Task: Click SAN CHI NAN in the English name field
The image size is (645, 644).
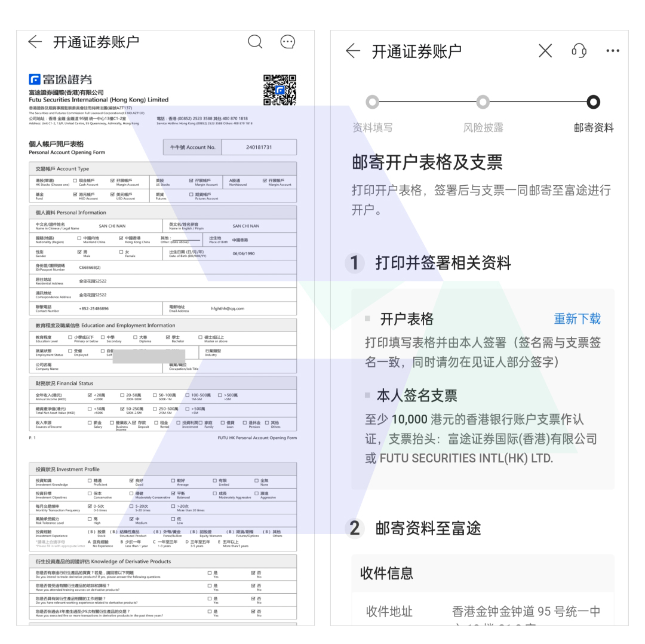Action: 246,226
